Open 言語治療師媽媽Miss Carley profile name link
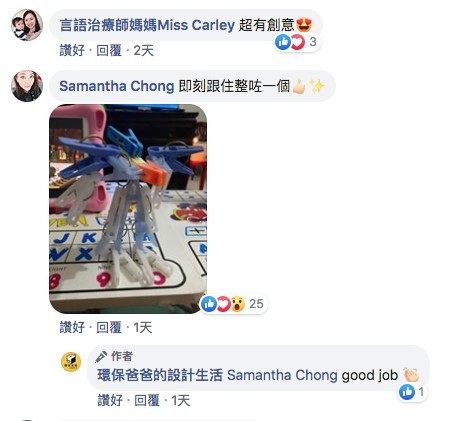Image resolution: width=471 pixels, height=421 pixels. click(x=147, y=25)
